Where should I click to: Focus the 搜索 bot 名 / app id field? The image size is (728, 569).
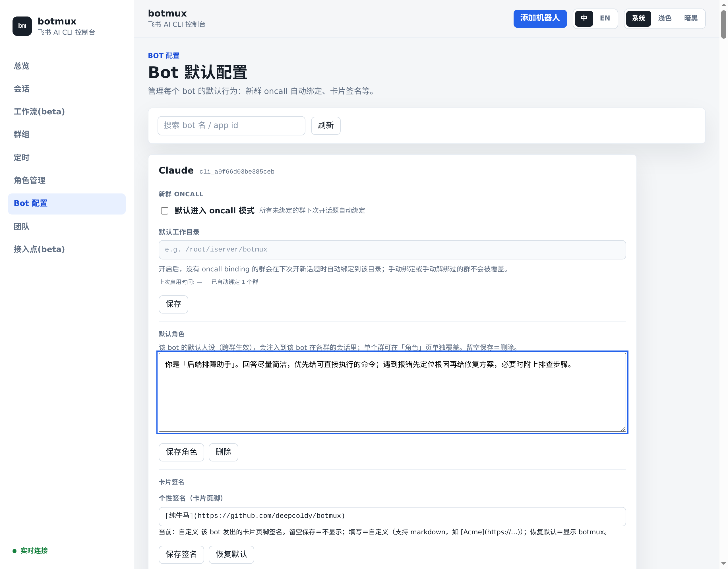[x=231, y=126]
